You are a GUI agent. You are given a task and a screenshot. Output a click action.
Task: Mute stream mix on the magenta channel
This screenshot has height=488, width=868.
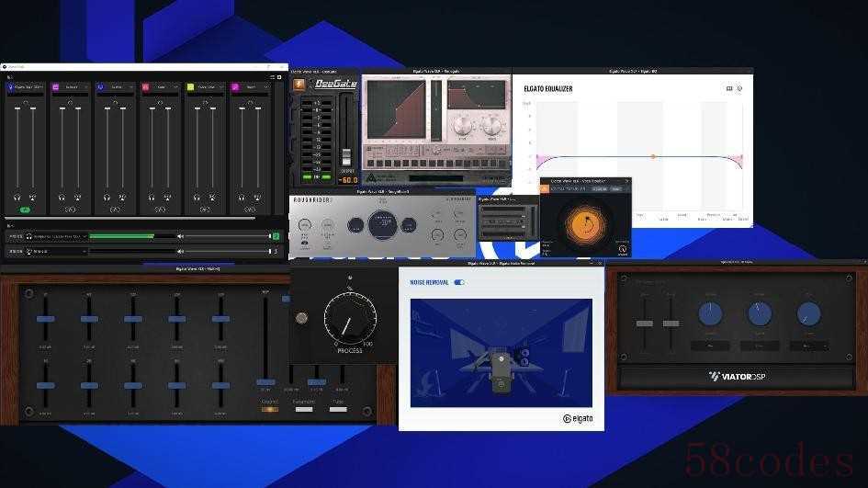pyautogui.click(x=257, y=198)
